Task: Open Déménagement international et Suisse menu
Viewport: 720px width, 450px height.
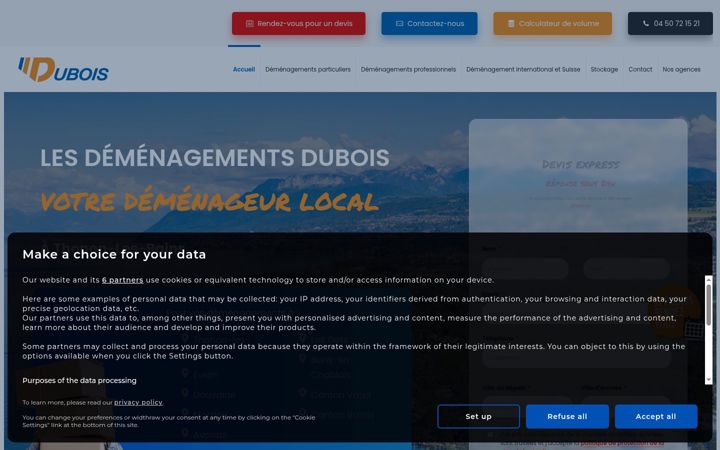Action: [x=523, y=69]
